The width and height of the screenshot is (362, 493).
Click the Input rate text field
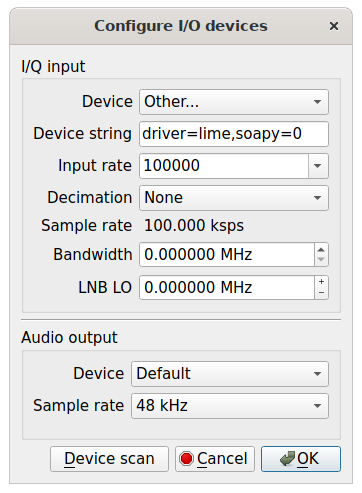tap(224, 166)
